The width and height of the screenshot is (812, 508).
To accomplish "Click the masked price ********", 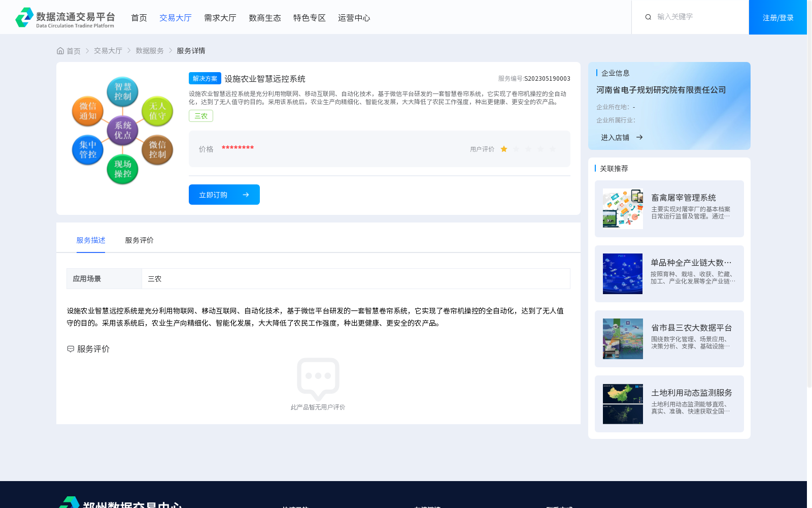I will (x=238, y=148).
